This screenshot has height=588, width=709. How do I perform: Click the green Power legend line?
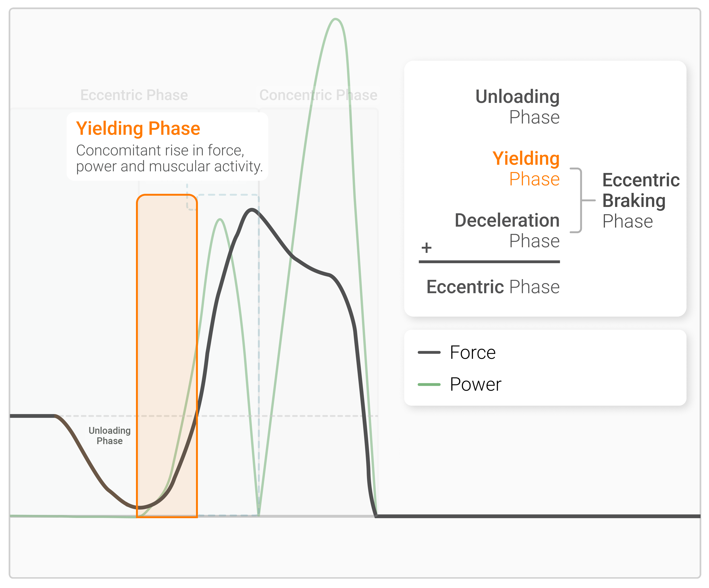pyautogui.click(x=429, y=384)
